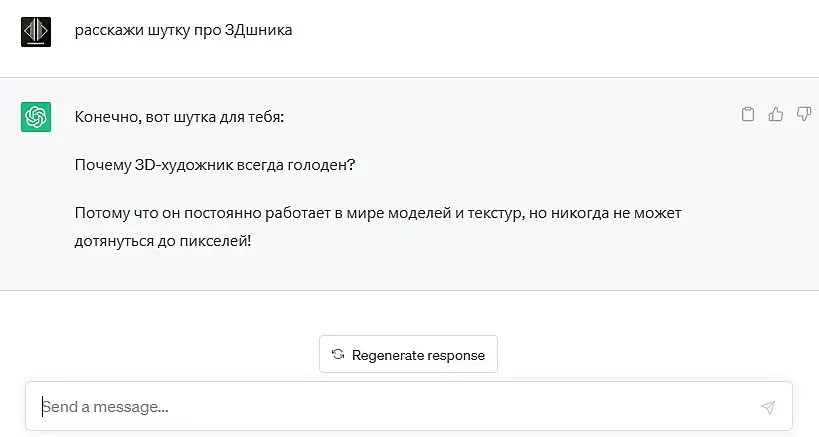The height and width of the screenshot is (437, 819).
Task: Dislike the response with thumbs down
Action: 803,115
